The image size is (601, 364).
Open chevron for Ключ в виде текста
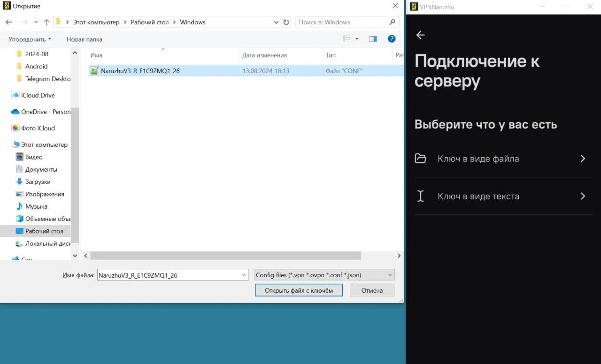point(583,196)
